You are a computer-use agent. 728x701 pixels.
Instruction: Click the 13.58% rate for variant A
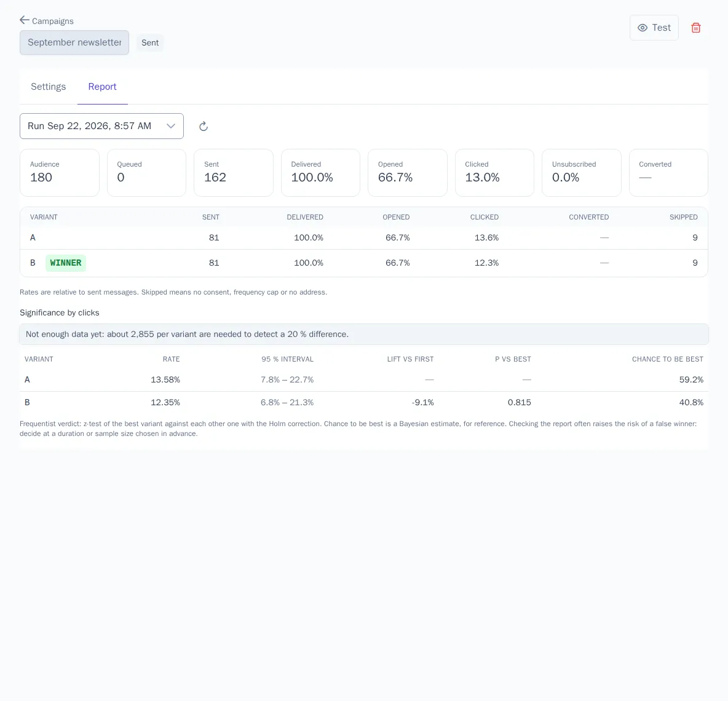coord(165,380)
